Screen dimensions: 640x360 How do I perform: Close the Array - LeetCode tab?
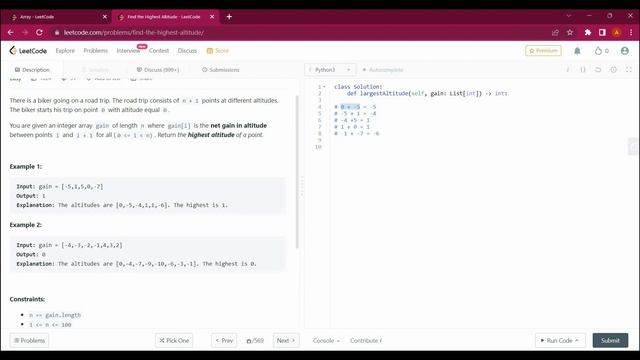(x=104, y=17)
